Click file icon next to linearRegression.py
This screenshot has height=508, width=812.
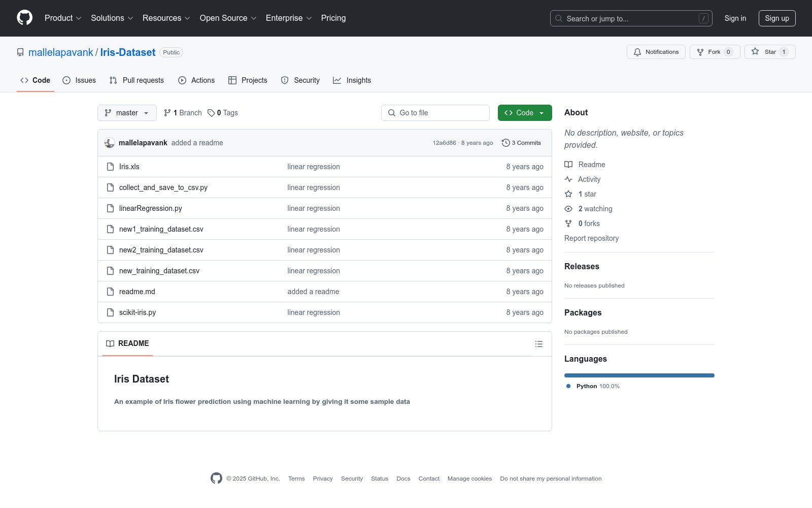coord(110,208)
